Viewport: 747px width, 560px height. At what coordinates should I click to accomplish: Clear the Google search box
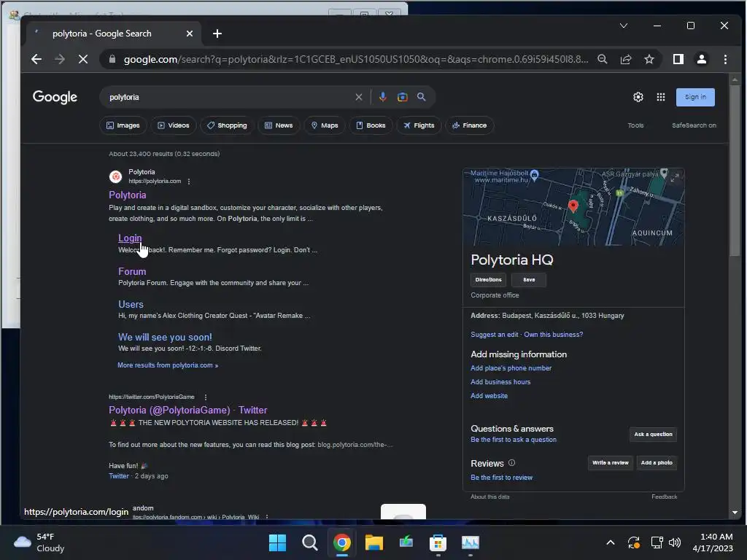click(359, 97)
